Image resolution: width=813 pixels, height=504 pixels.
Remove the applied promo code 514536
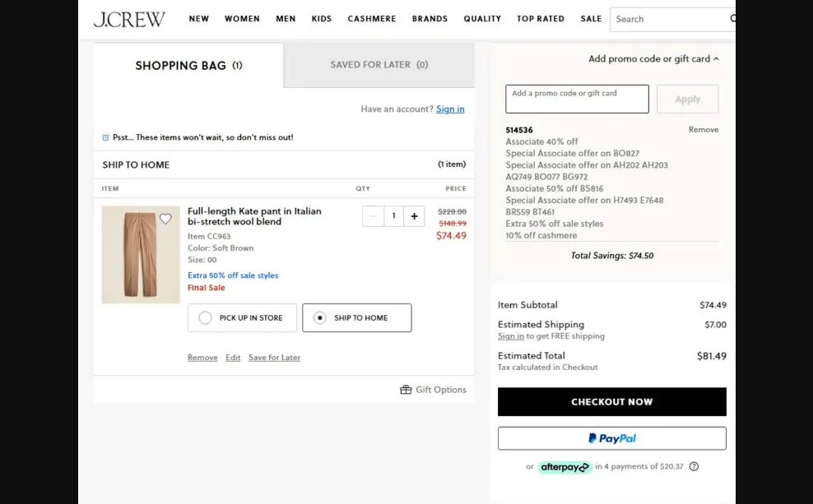pos(704,128)
